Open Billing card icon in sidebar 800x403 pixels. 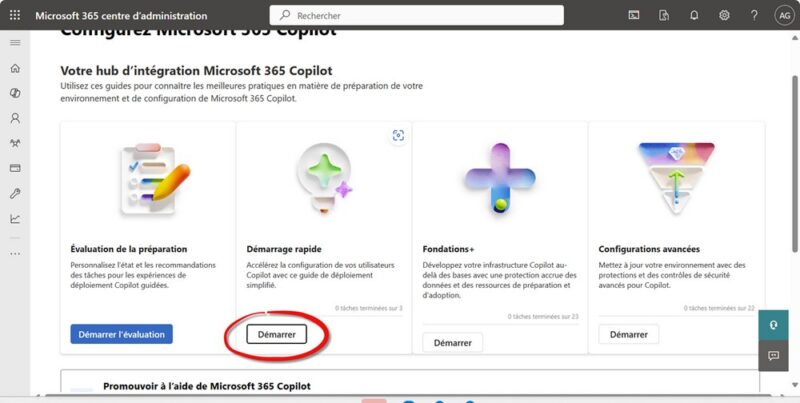[15, 168]
